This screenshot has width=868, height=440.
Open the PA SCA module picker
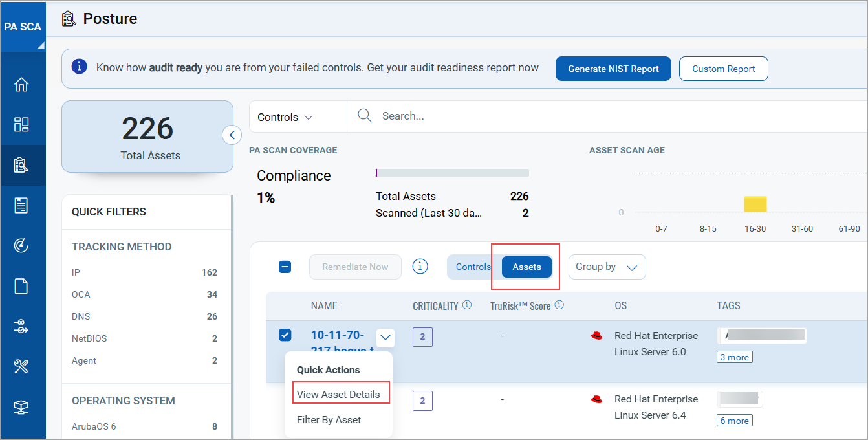[23, 27]
